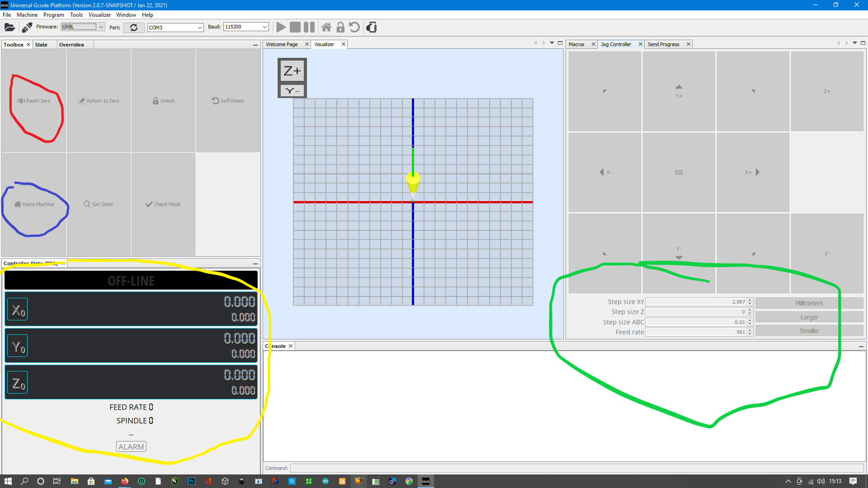Viewport: 868px width, 488px height.
Task: Click the Z+ view cube face
Action: 292,71
